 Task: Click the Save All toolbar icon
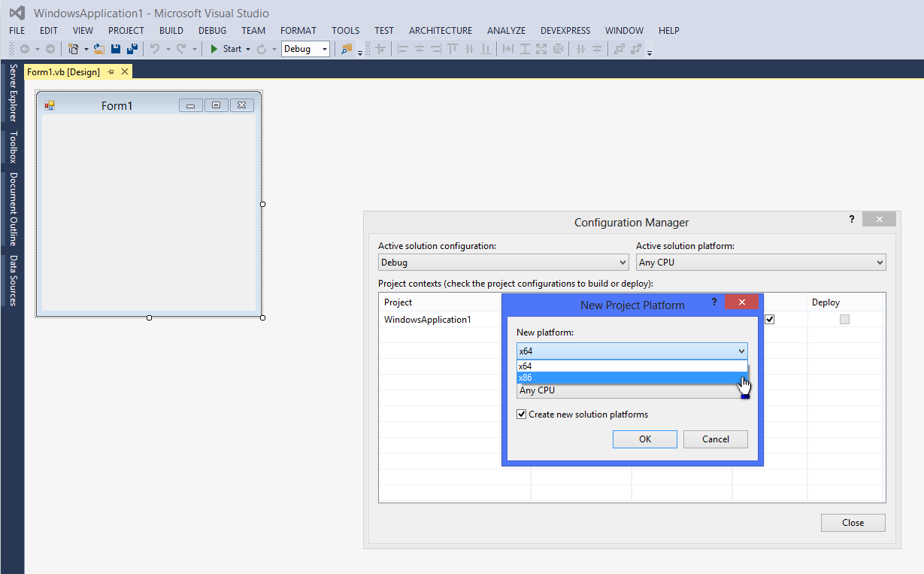(x=132, y=49)
